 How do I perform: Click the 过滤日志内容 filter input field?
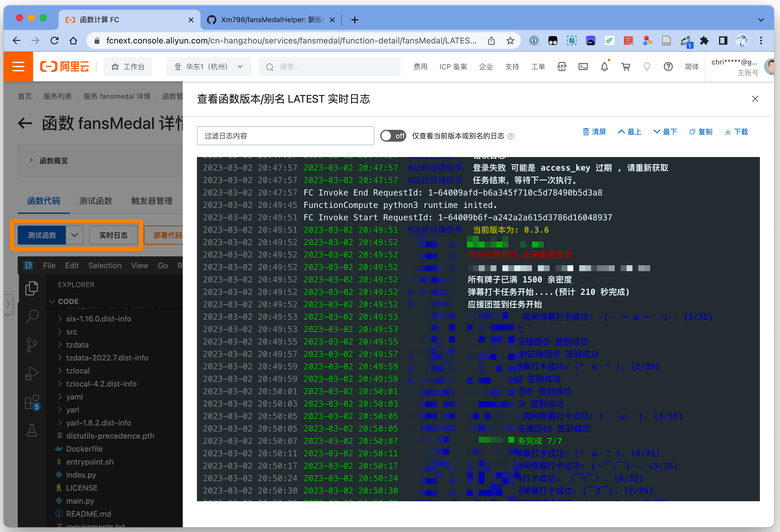(285, 136)
